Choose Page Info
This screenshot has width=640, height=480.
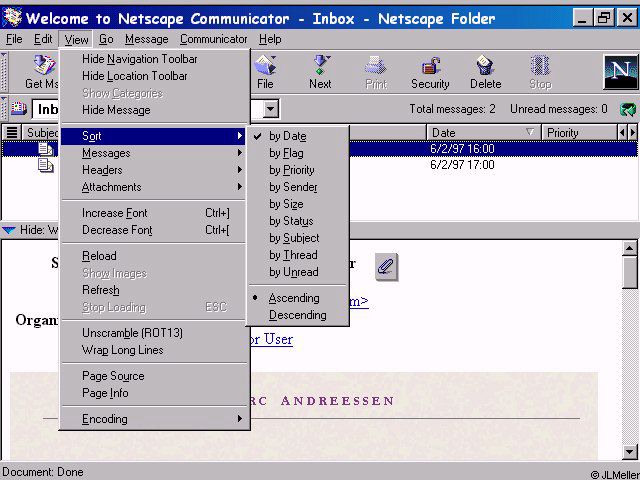153,393
